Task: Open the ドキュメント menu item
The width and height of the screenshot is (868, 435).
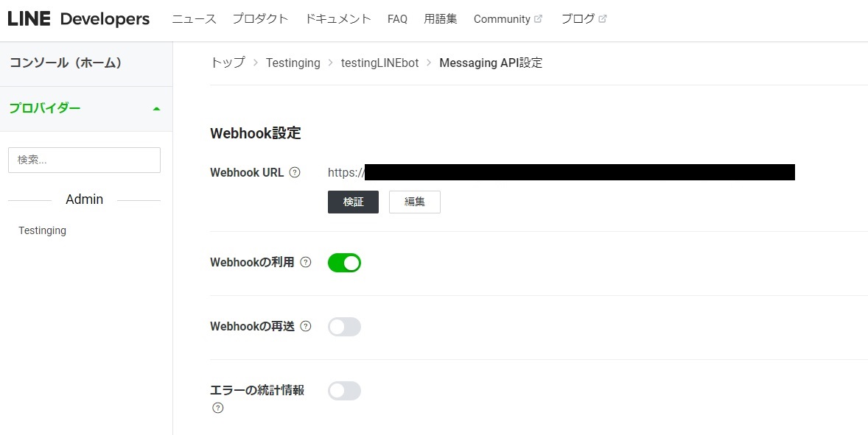Action: point(338,19)
